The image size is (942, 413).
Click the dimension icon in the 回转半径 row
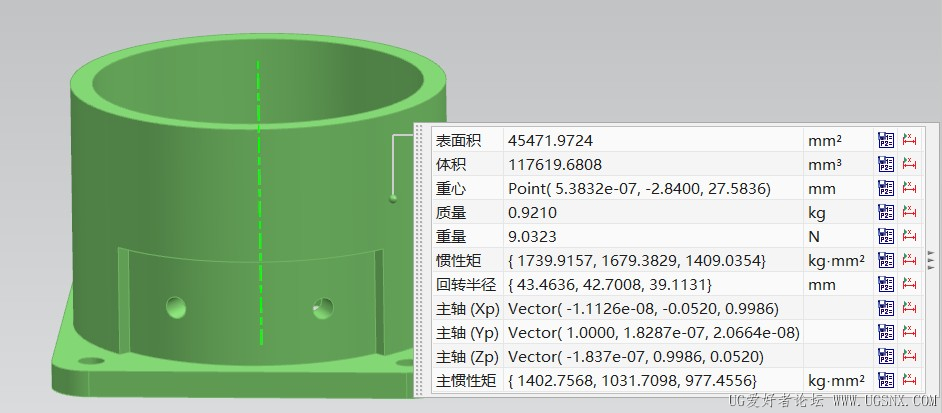(x=910, y=284)
